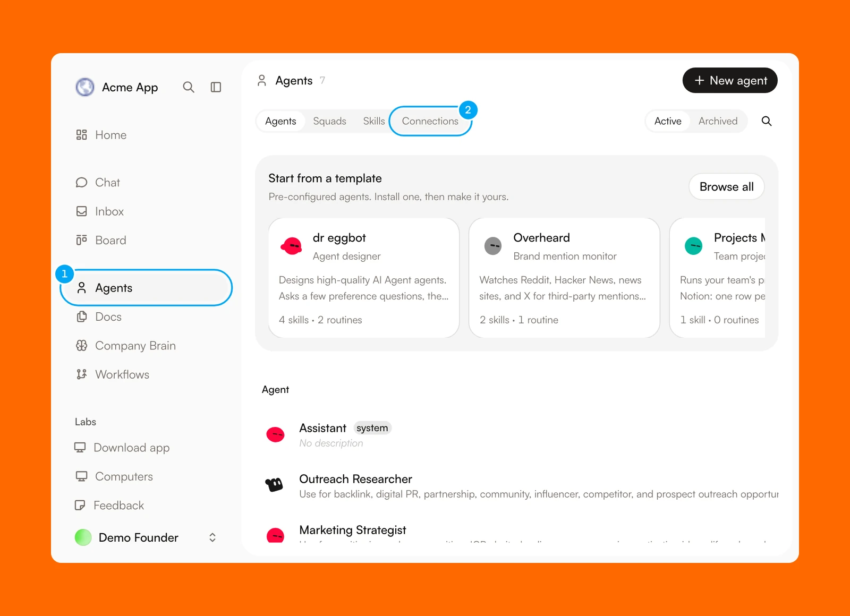Click Browse all templates

click(x=726, y=186)
